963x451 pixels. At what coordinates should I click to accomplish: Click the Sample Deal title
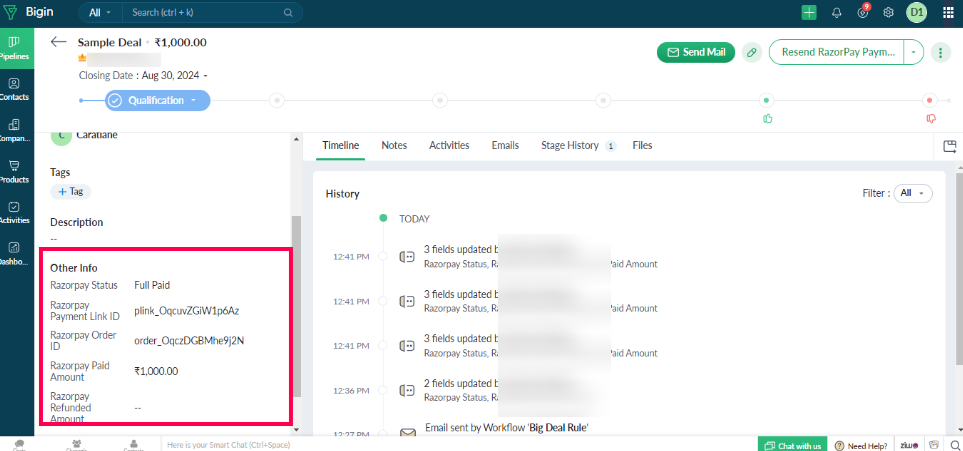(x=109, y=42)
